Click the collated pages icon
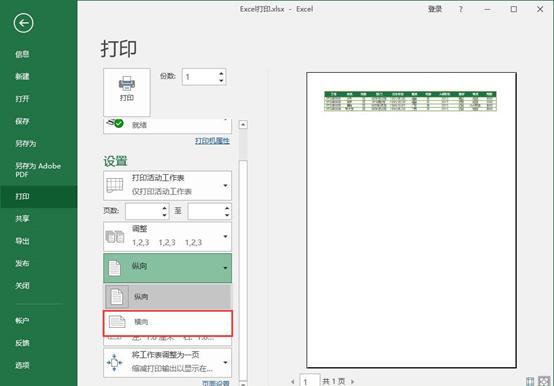 [x=115, y=237]
